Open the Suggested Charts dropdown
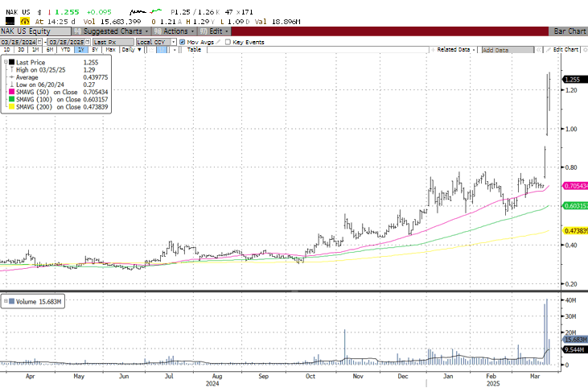The height and width of the screenshot is (388, 588). coord(111,31)
